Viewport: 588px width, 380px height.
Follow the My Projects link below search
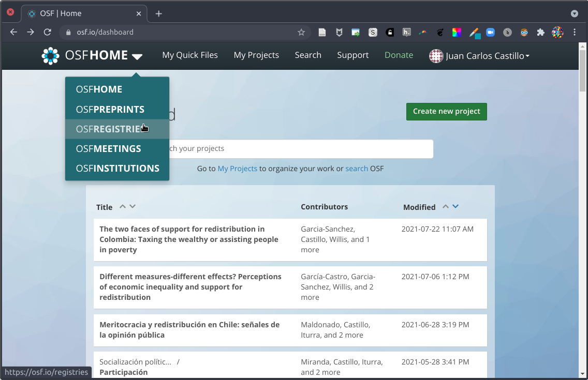237,169
